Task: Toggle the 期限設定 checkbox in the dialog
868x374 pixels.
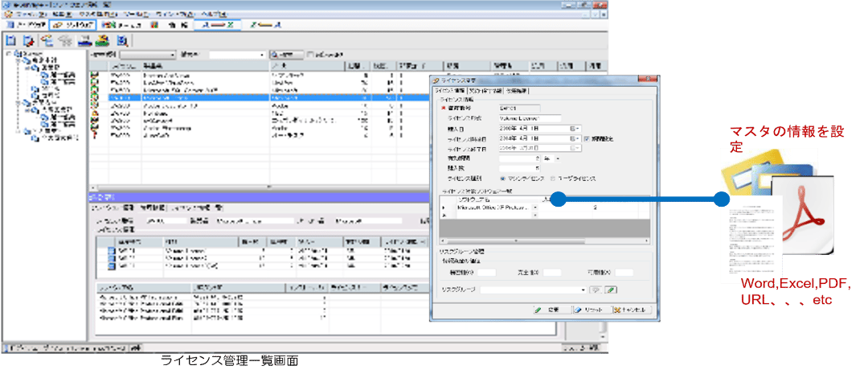Action: pyautogui.click(x=588, y=138)
